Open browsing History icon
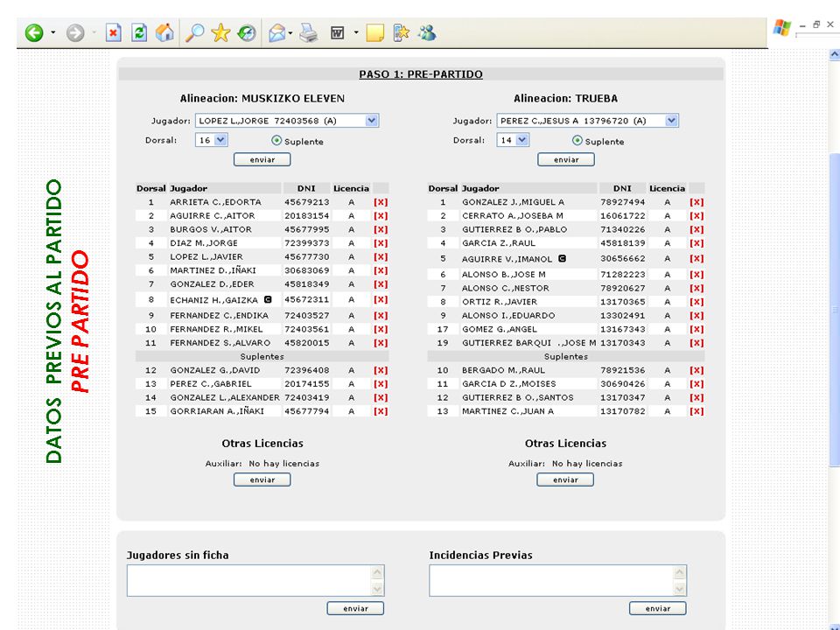 [247, 32]
